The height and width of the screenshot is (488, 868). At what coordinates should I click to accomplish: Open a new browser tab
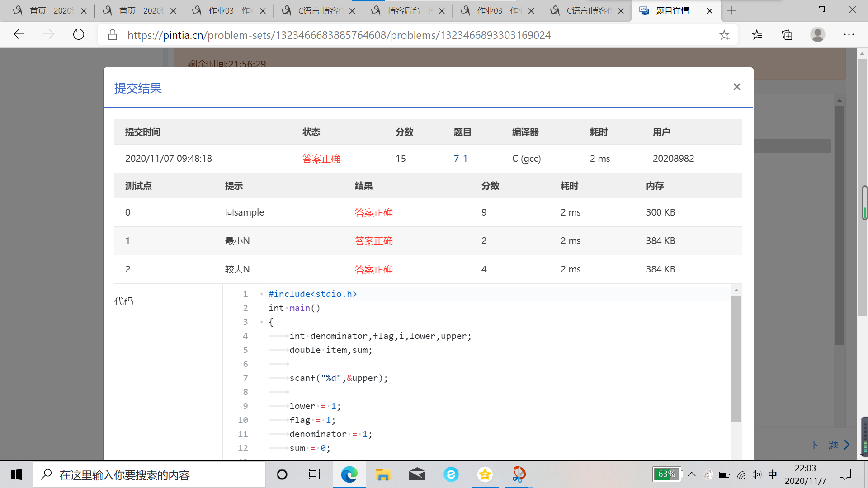tap(731, 11)
